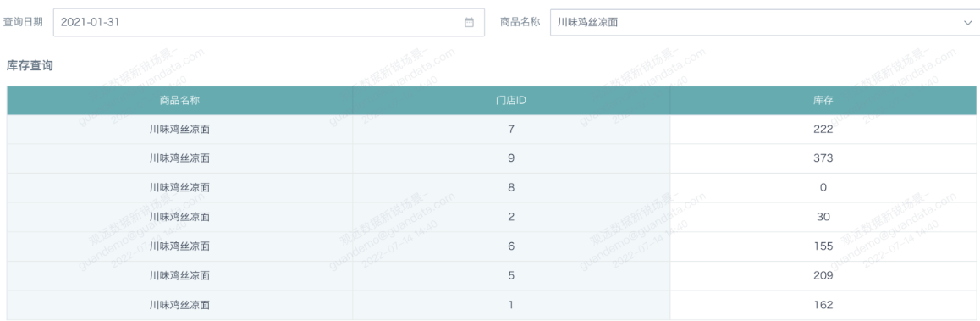Click the stock value 30 cell
Viewport: 980px width, 321px height.
pos(823,217)
